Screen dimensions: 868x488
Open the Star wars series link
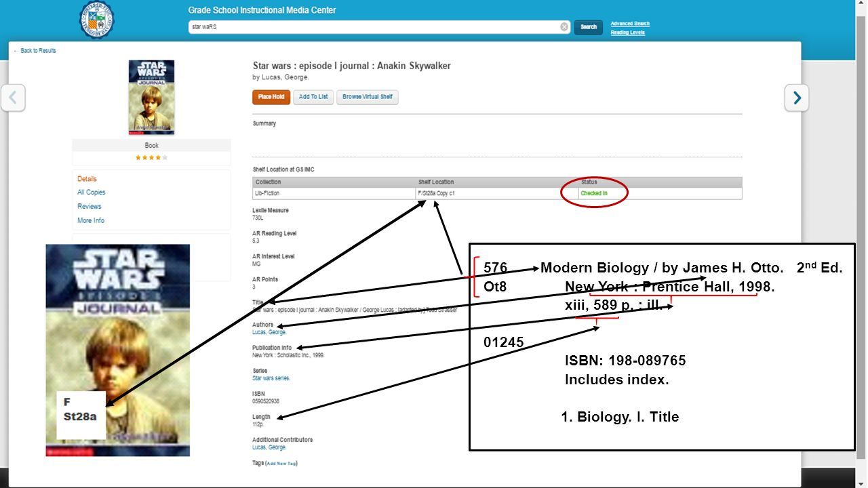(271, 378)
